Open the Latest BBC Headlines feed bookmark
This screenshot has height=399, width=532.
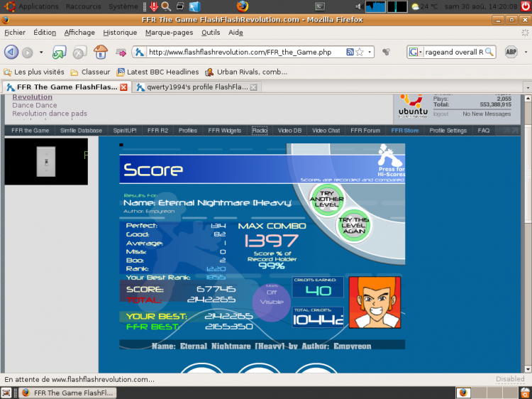[157, 72]
